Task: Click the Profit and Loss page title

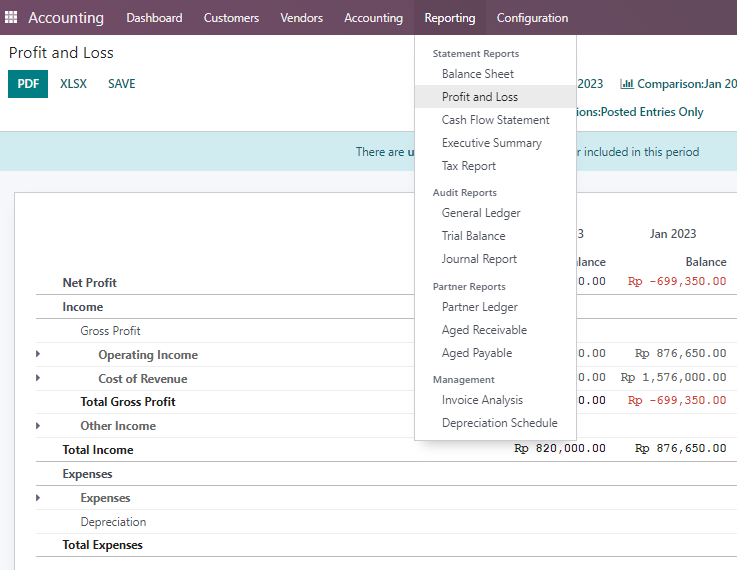Action: (x=61, y=53)
